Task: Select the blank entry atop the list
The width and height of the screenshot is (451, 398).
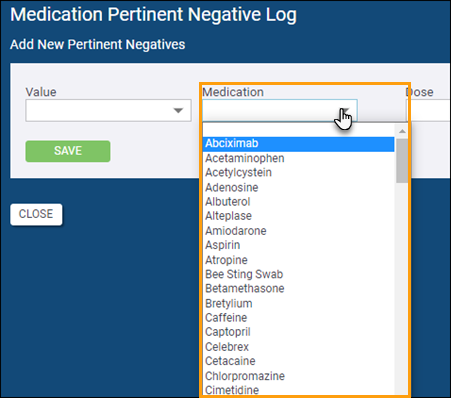Action: [x=298, y=129]
